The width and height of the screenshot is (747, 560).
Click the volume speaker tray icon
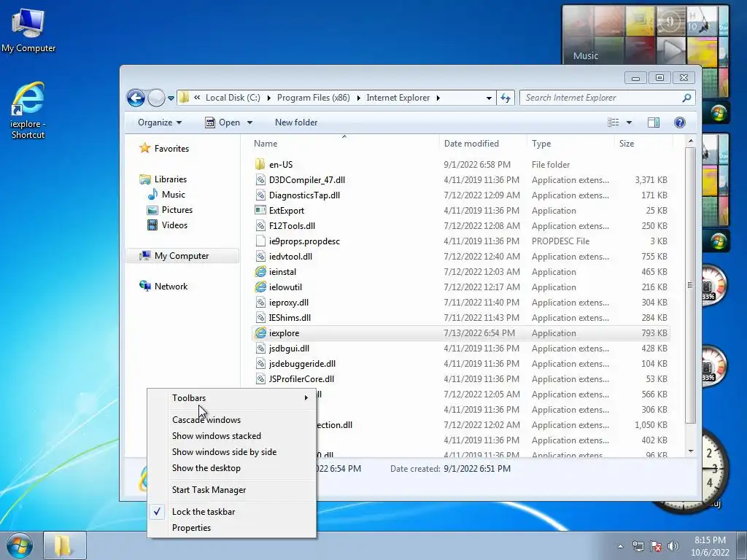click(673, 546)
